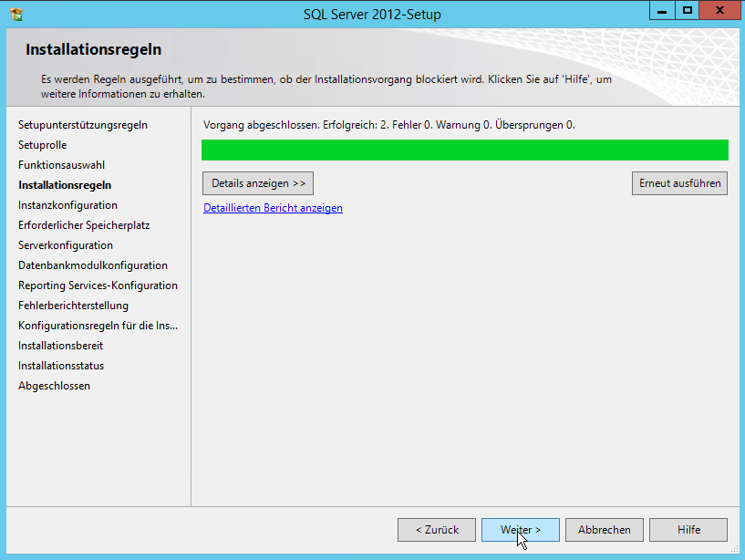Choose the Datenbankmodulkonfiguration step
Image resolution: width=745 pixels, height=560 pixels.
92,265
